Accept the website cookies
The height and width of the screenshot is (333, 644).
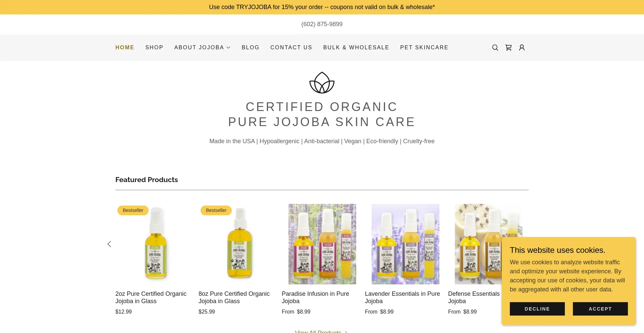[600, 309]
